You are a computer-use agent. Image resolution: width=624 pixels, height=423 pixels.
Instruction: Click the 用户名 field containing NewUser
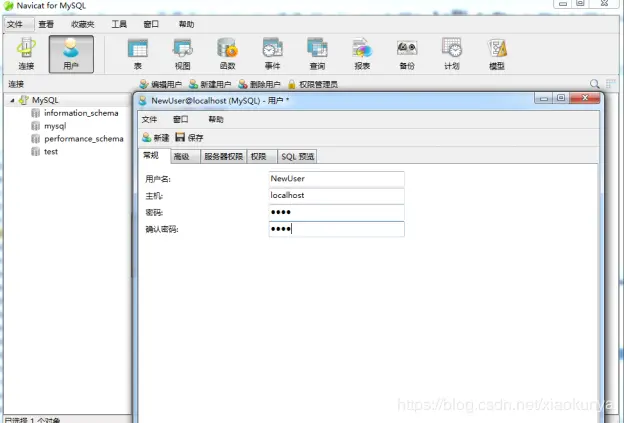pos(337,179)
